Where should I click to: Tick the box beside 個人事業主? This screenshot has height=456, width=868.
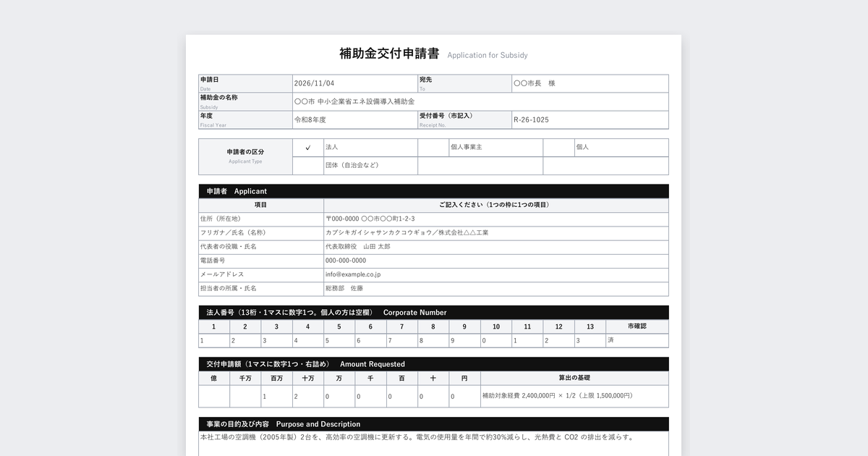[433, 148]
